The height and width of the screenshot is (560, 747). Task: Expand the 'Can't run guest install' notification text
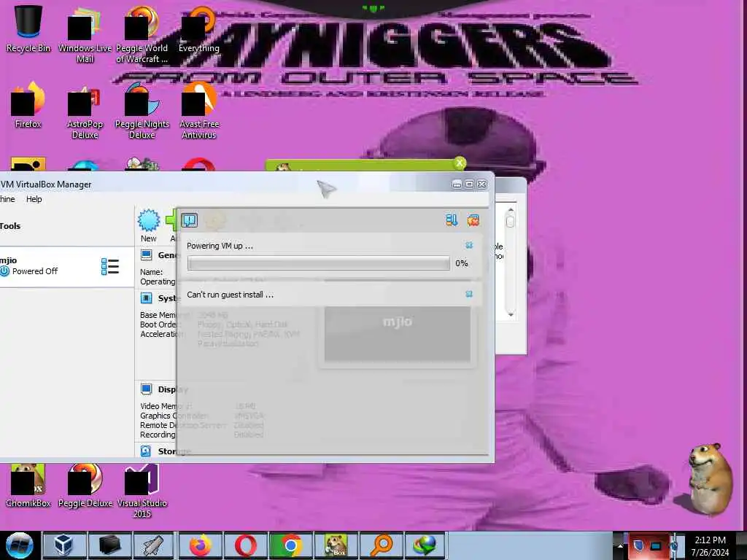230,295
